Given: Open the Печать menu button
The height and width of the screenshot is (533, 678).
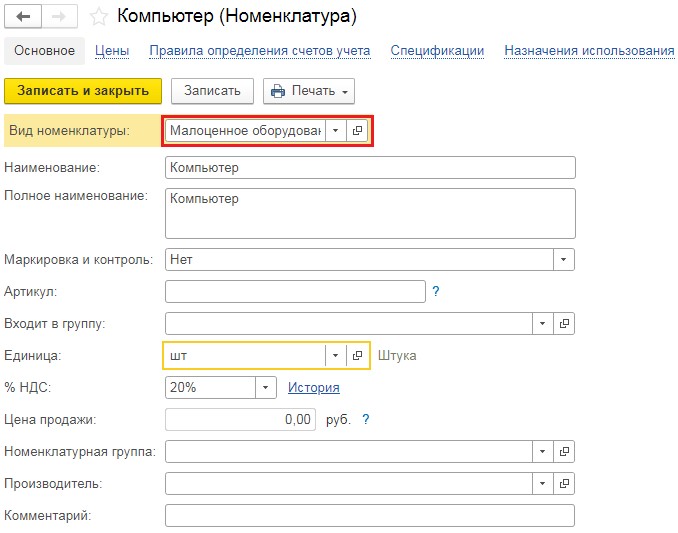Looking at the screenshot, I should (x=309, y=91).
